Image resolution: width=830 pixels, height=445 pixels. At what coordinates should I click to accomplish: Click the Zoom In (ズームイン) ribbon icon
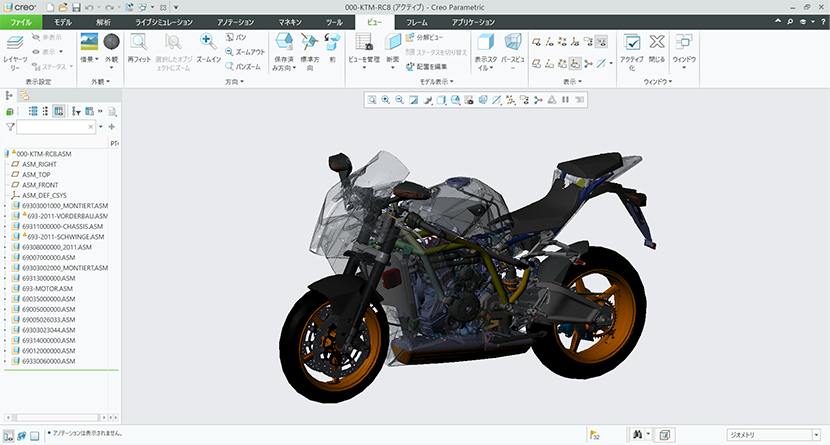point(208,42)
